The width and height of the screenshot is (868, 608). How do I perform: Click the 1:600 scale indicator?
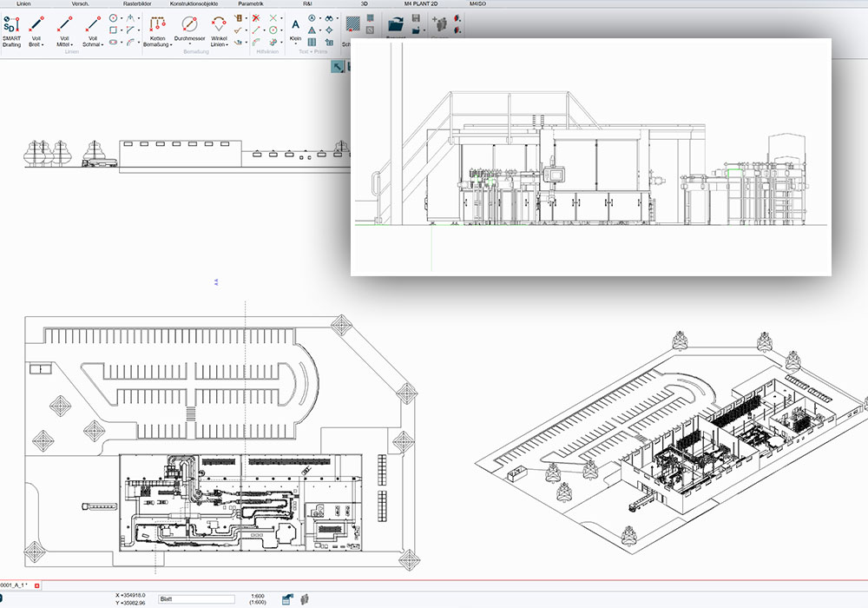tap(258, 597)
